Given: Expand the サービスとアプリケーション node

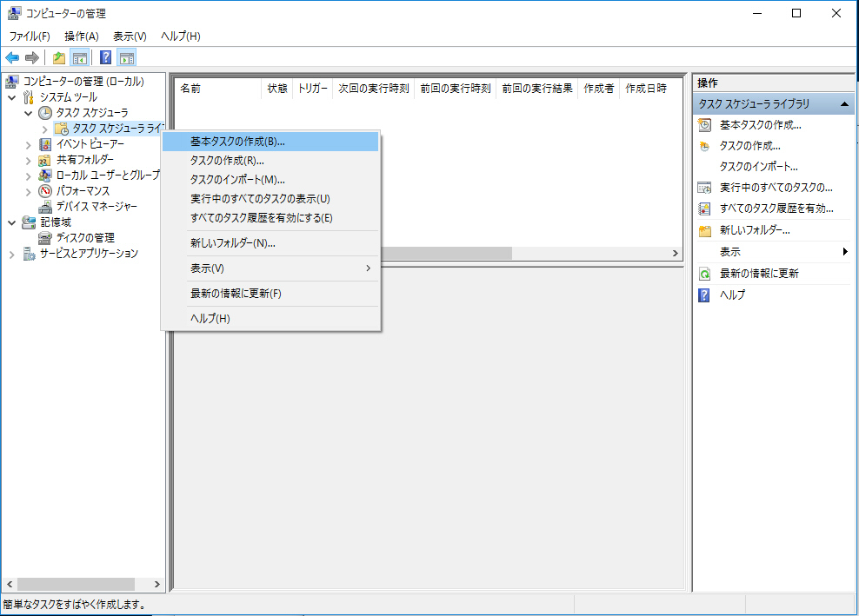Looking at the screenshot, I should click(x=12, y=254).
